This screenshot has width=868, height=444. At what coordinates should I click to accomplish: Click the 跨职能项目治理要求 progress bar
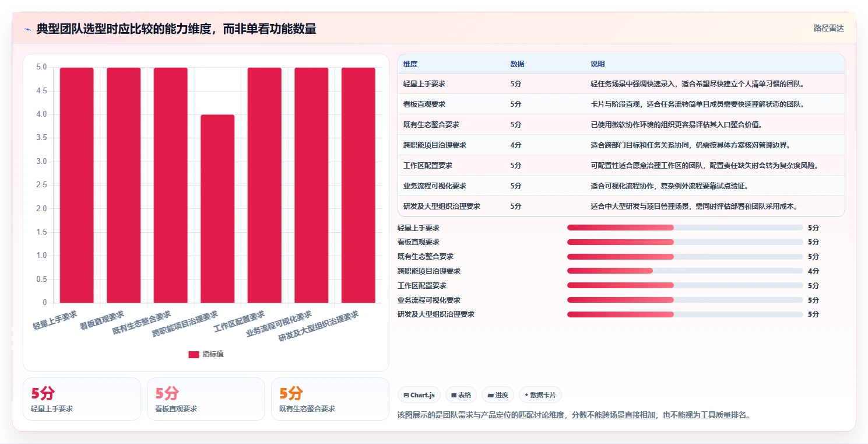(x=685, y=271)
